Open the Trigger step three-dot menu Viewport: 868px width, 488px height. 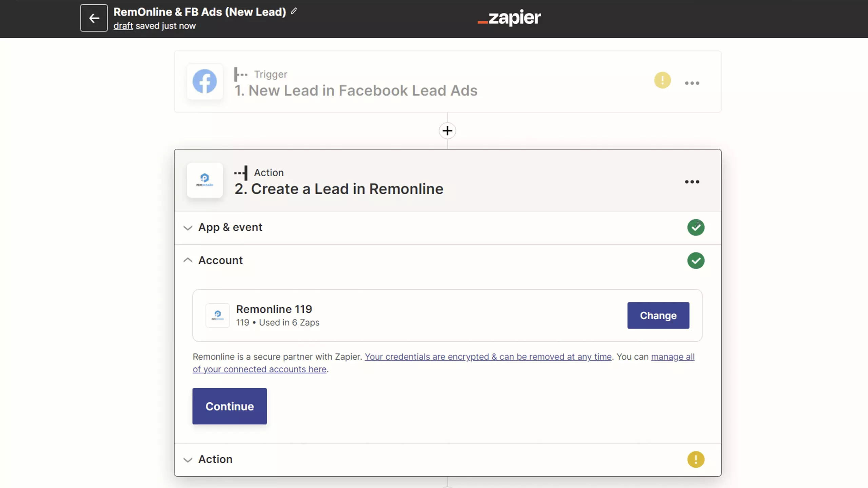click(692, 83)
